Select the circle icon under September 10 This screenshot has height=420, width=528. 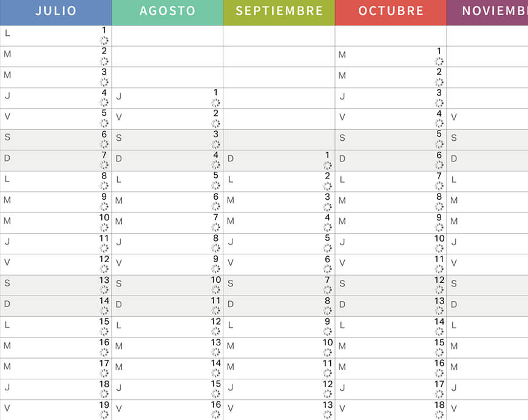click(x=327, y=352)
